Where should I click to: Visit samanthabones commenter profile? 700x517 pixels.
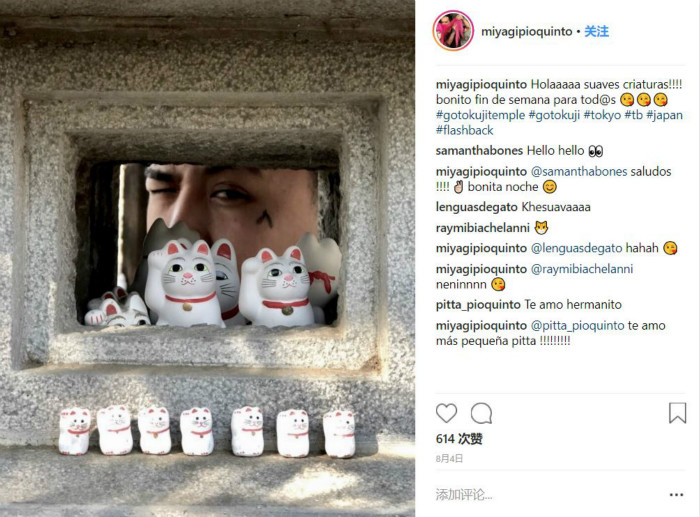click(x=479, y=151)
